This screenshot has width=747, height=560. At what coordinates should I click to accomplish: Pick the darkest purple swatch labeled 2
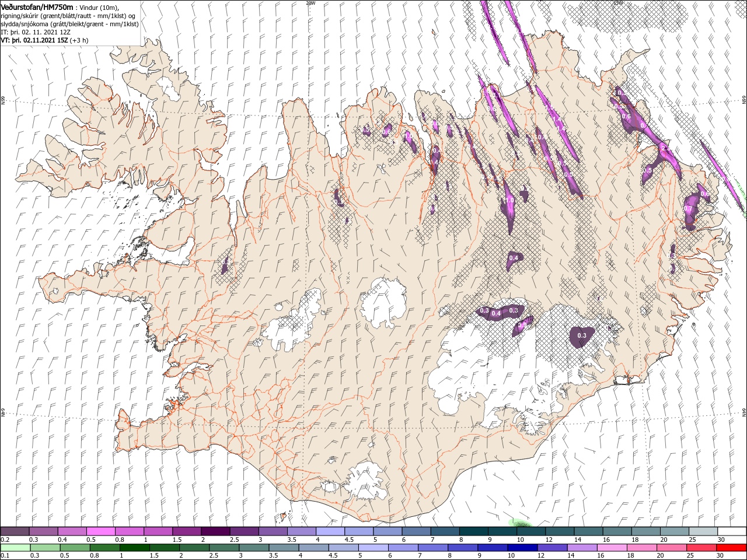215,531
